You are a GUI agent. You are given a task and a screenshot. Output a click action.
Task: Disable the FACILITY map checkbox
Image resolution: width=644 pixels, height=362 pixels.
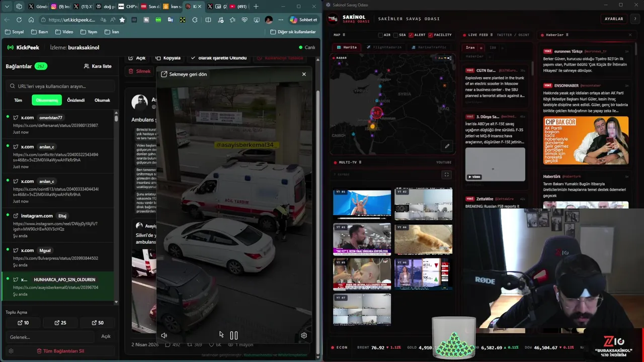[x=431, y=35]
